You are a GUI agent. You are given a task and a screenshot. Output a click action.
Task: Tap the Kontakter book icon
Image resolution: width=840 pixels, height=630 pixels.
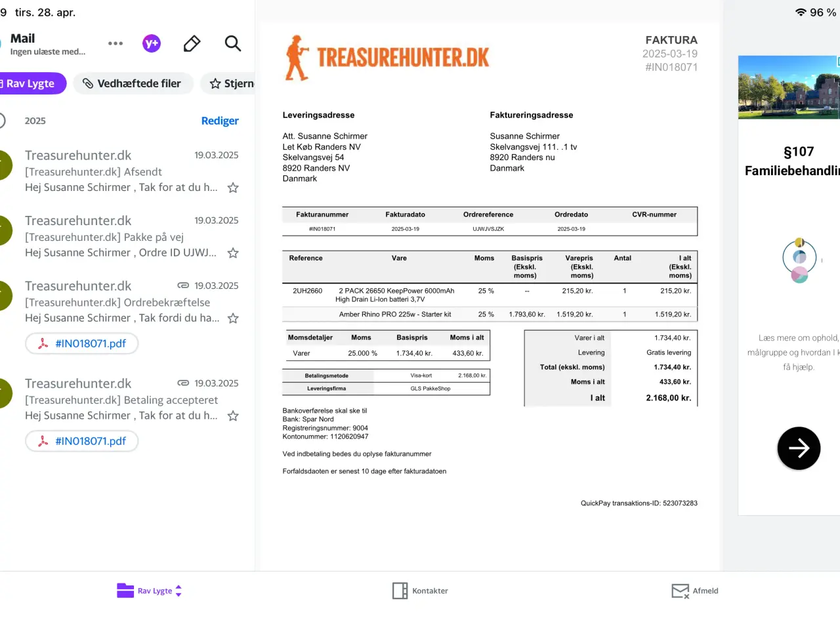click(400, 591)
